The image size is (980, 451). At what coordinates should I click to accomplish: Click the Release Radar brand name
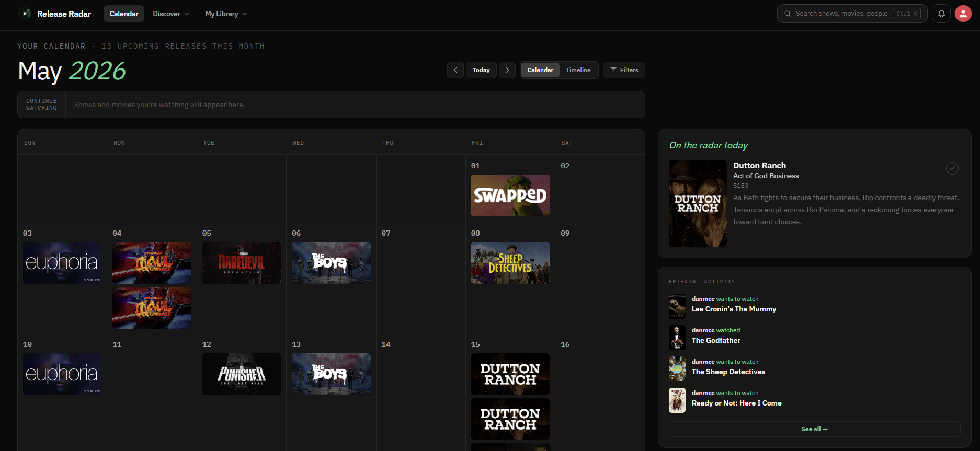64,14
